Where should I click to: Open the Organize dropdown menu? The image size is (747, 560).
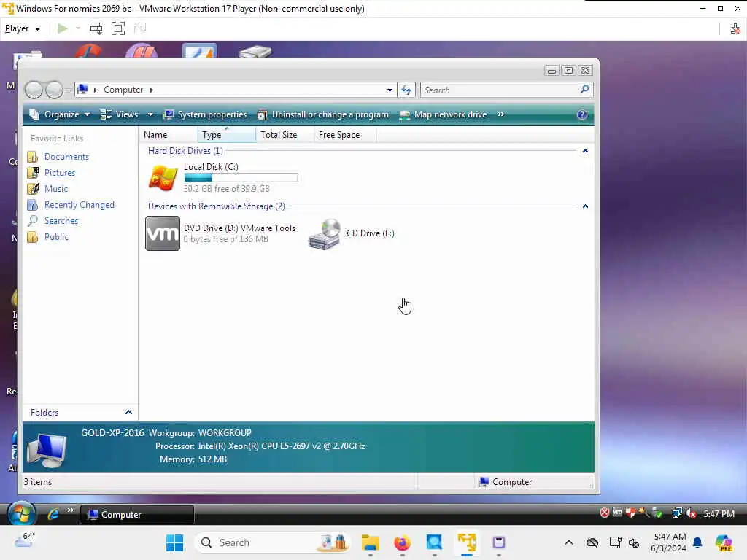(60, 114)
